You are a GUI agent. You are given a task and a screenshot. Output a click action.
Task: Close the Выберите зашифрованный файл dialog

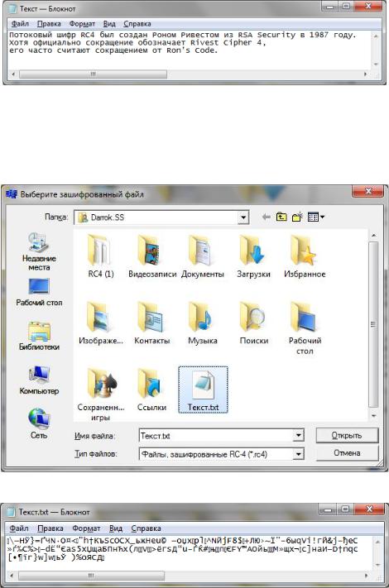click(x=368, y=192)
